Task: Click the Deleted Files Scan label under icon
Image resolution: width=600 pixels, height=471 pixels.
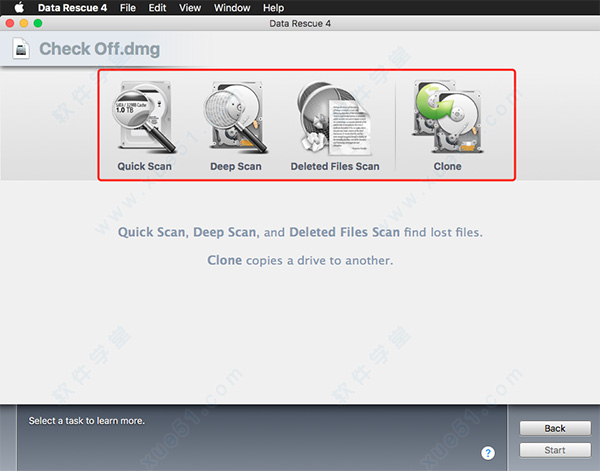Action: pos(335,166)
